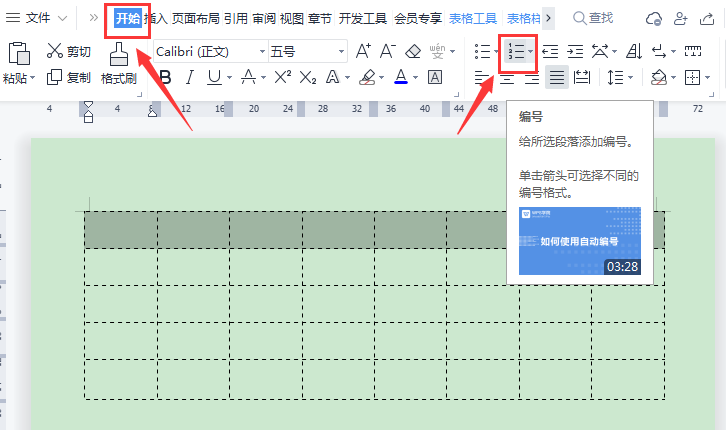This screenshot has width=726, height=430.
Task: Open line spacing options
Action: [x=615, y=77]
